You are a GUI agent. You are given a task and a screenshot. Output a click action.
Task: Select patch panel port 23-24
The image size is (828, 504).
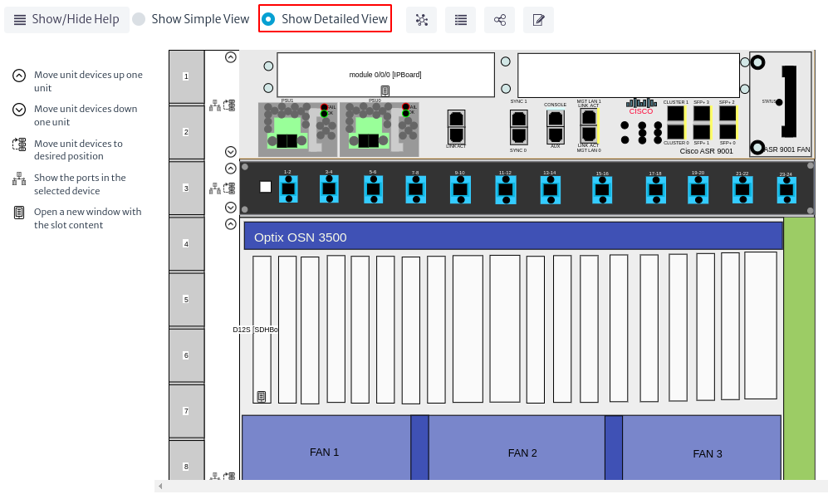pyautogui.click(x=786, y=190)
